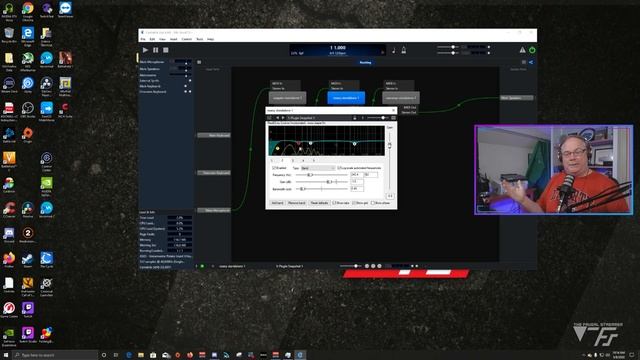Go to the previous plugin preset arrow

278,118
